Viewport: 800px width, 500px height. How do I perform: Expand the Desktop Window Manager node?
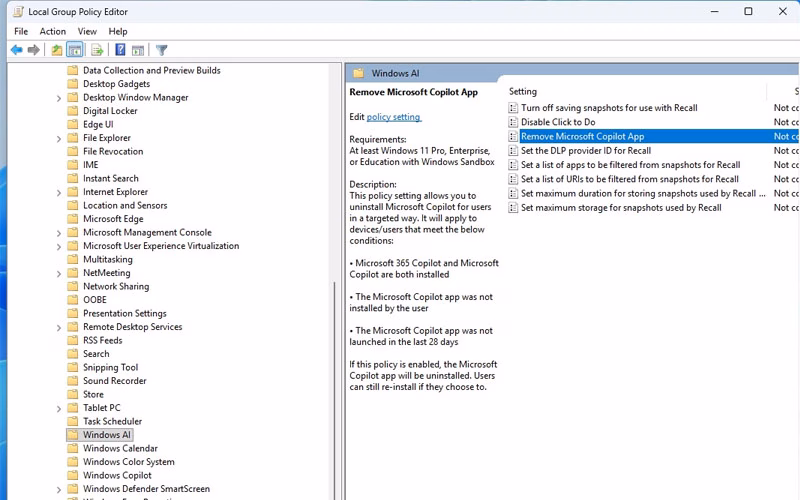click(x=59, y=98)
